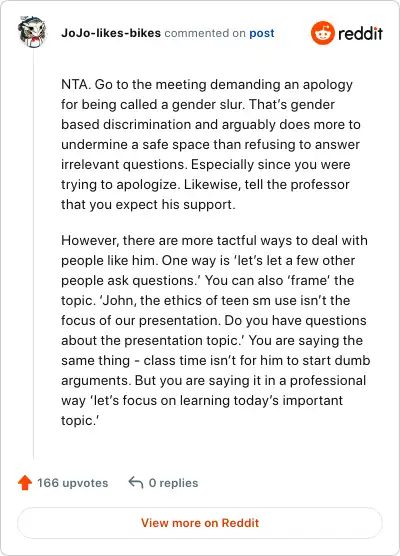The width and height of the screenshot is (400, 556).
Task: Click the reply arrow icon
Action: 136,482
